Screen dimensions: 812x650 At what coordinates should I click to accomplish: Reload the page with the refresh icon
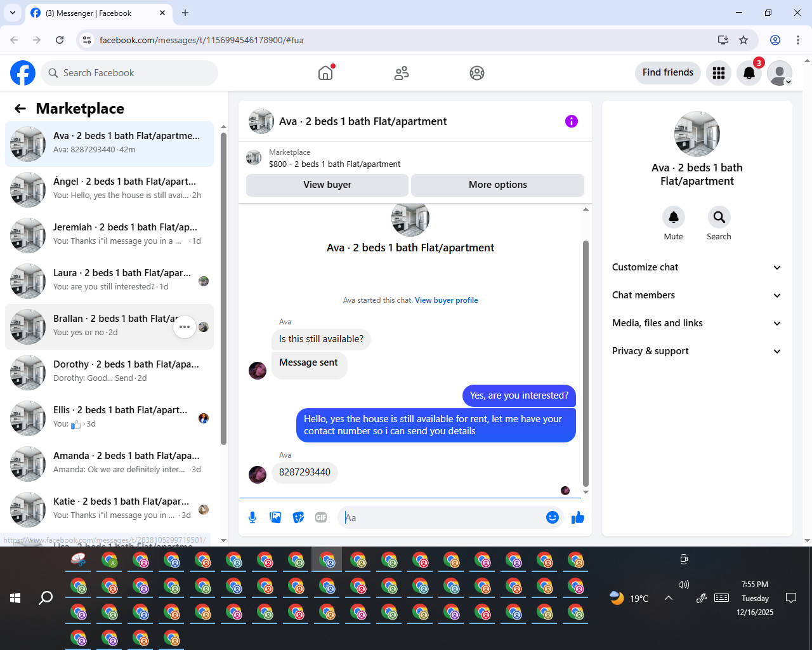tap(60, 40)
